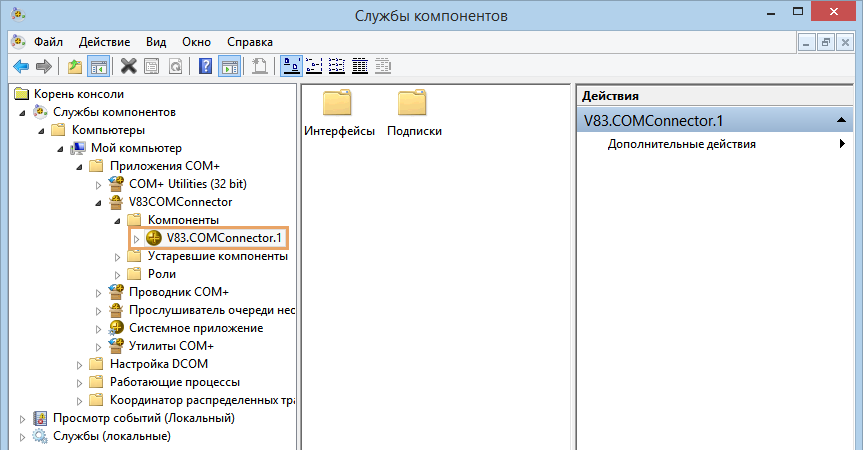The height and width of the screenshot is (450, 863).
Task: Expand Дополнительные действия submenu arrow
Action: [x=842, y=144]
